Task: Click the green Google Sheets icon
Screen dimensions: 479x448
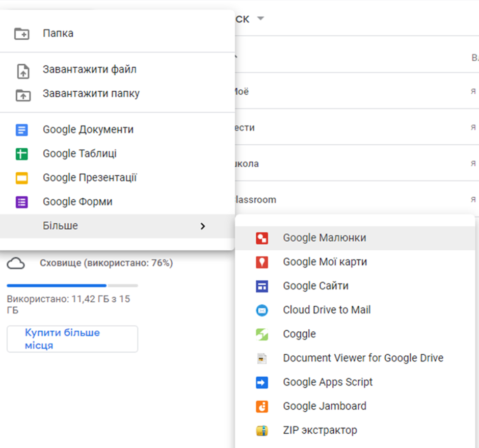Action: point(22,154)
